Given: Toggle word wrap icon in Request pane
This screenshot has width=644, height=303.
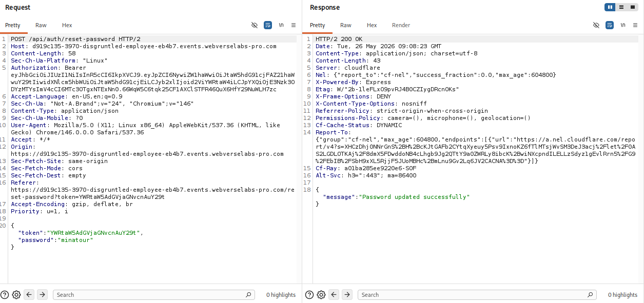Looking at the screenshot, I should pos(268,25).
